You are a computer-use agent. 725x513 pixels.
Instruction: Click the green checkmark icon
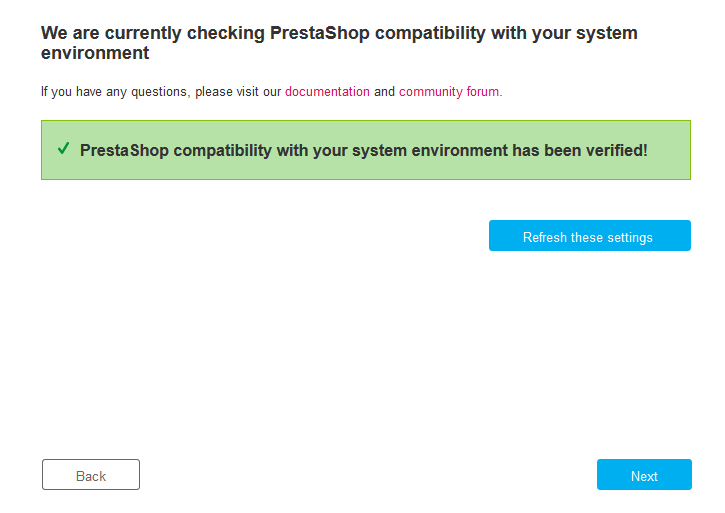tap(63, 149)
